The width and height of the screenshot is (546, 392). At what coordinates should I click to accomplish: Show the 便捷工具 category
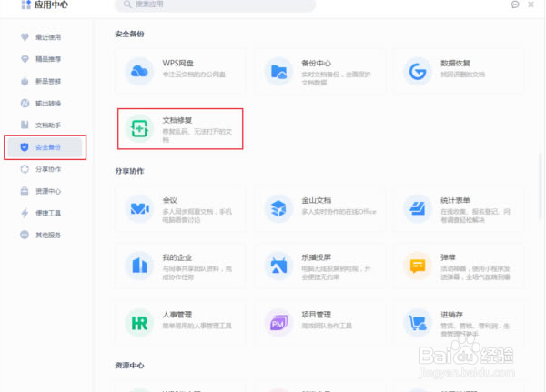tap(45, 213)
